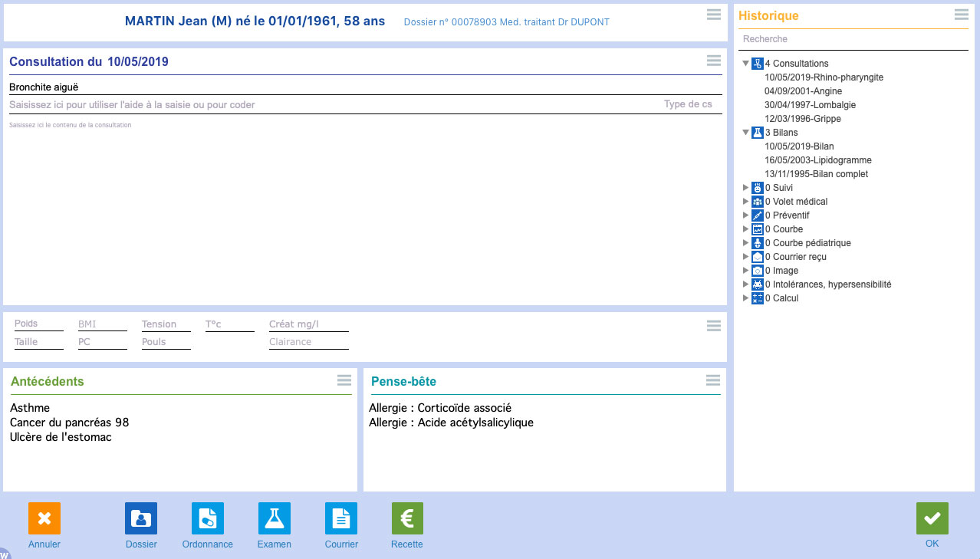Click the Recette euro icon

(407, 518)
